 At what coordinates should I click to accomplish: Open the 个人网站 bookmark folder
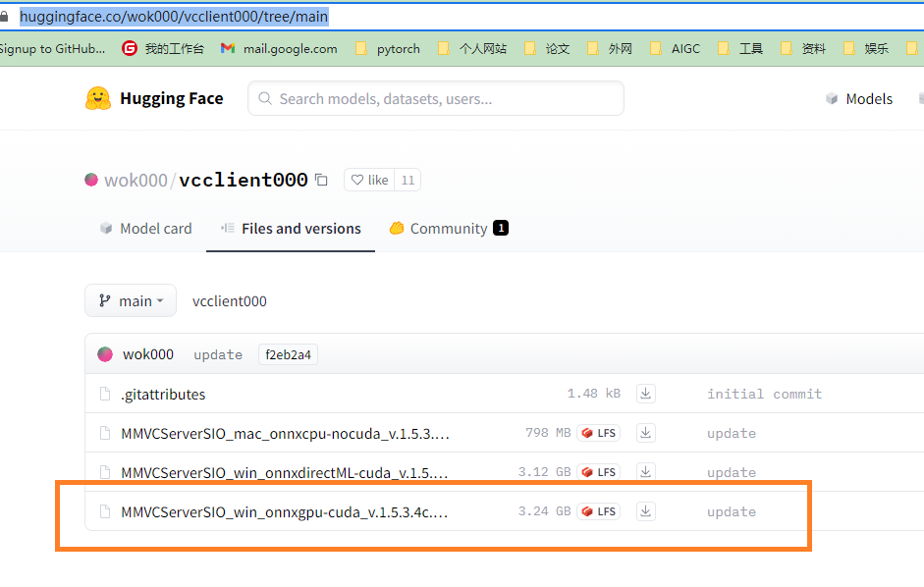point(472,48)
